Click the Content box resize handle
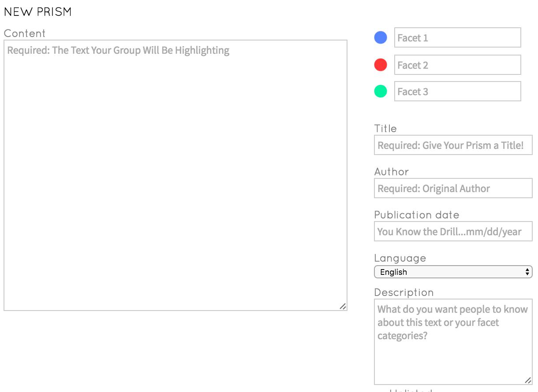The height and width of the screenshot is (392, 538). point(343,306)
